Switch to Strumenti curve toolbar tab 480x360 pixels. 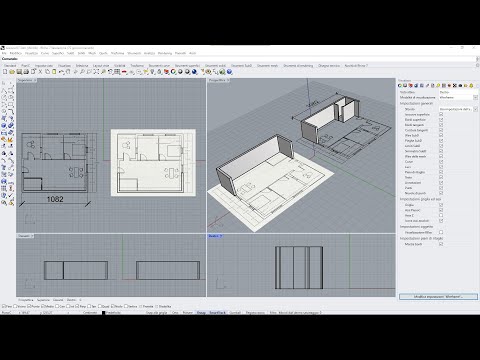159,66
